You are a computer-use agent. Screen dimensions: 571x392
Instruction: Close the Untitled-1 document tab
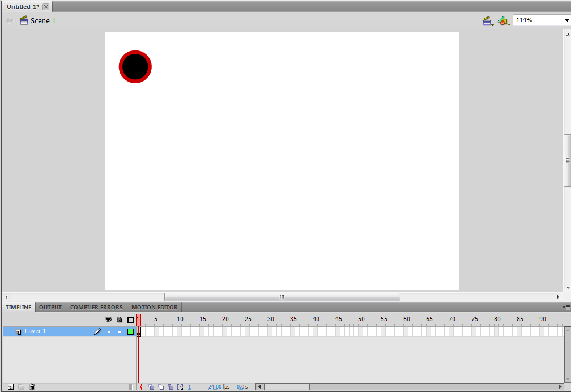pos(46,7)
